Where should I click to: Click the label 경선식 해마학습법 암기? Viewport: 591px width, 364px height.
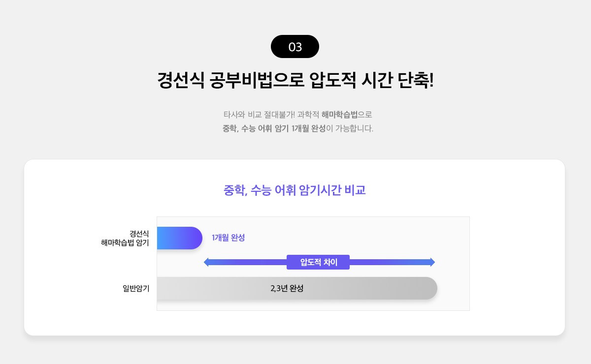point(125,238)
